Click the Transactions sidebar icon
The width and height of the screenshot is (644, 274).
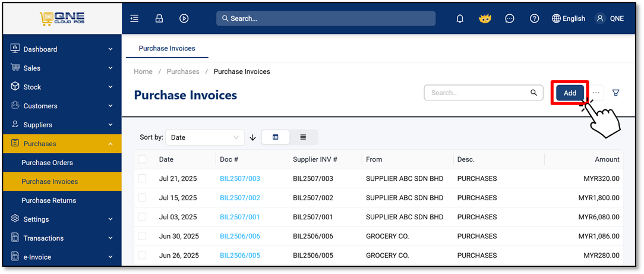(15, 237)
